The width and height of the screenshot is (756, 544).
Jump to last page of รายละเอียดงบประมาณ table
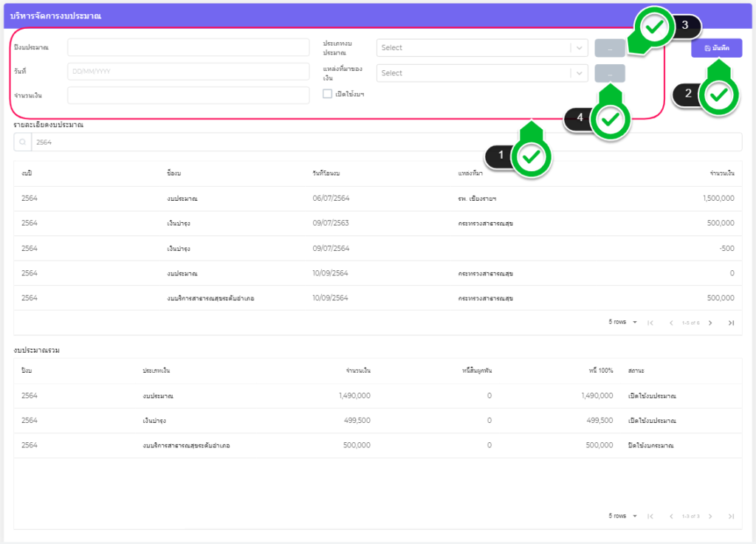(731, 323)
